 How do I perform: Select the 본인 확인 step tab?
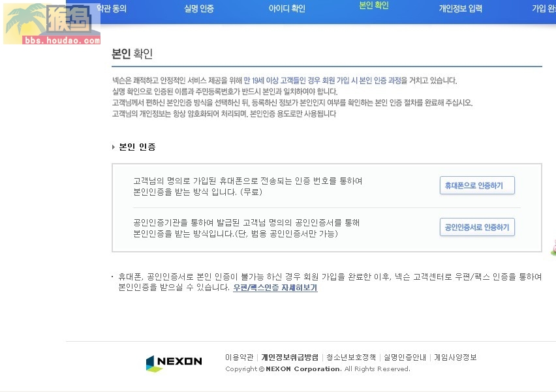click(x=374, y=6)
